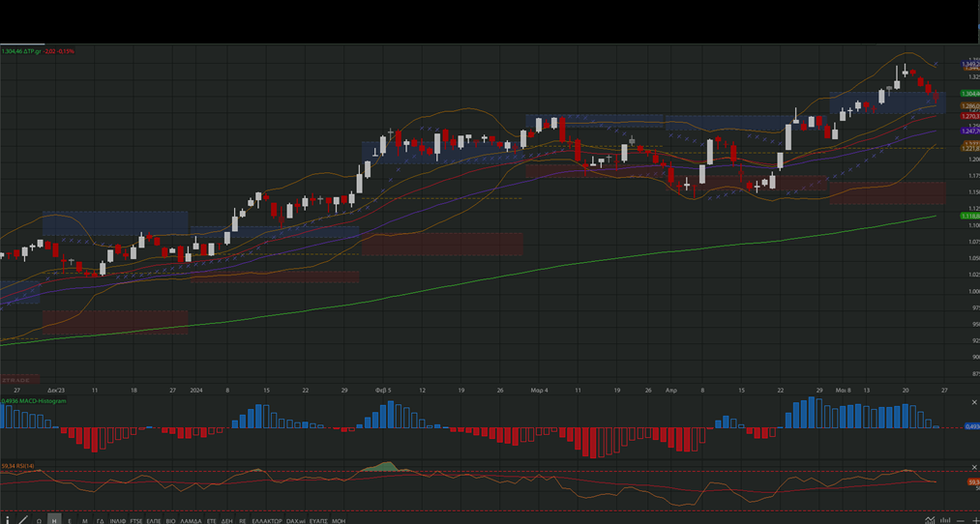This screenshot has height=524, width=980.
Task: Click the blue 1.349 price tag
Action: (970, 64)
